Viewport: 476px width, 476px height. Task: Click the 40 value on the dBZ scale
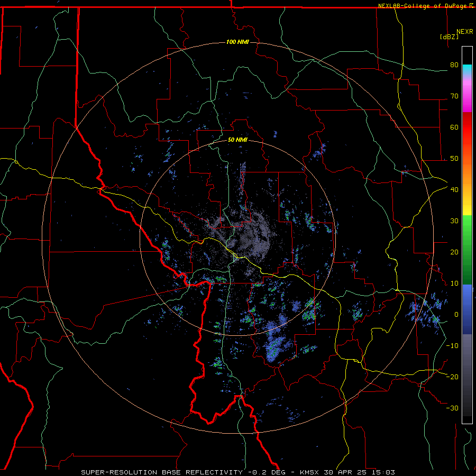point(454,190)
